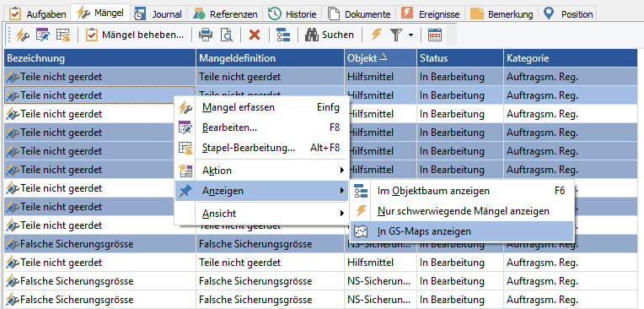Click the printer icon in toolbar
Image resolution: width=644 pixels, height=309 pixels.
point(206,35)
